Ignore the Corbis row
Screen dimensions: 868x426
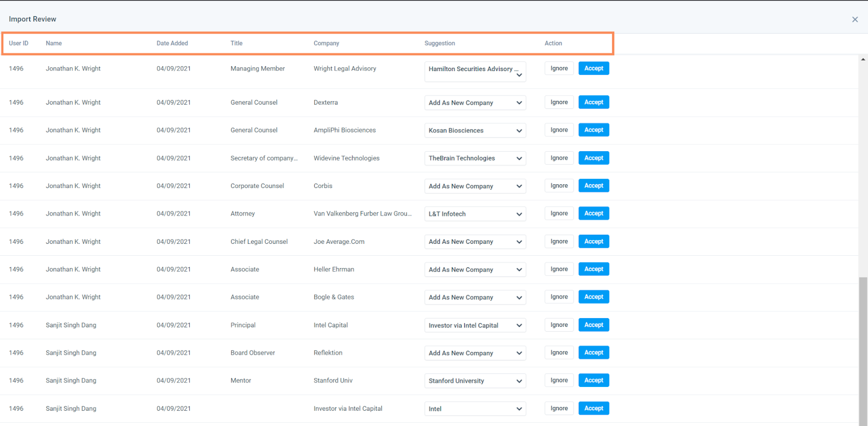click(559, 185)
